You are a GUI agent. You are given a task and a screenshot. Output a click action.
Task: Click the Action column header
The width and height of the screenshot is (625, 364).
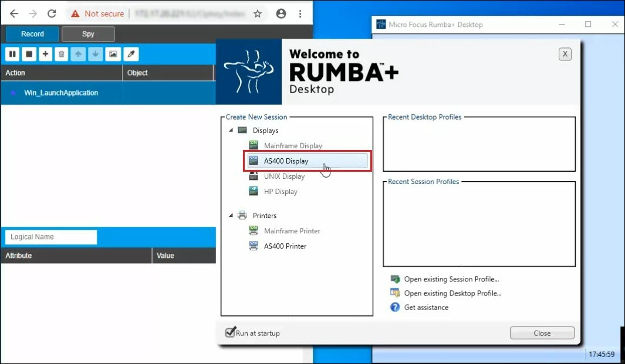click(x=62, y=73)
